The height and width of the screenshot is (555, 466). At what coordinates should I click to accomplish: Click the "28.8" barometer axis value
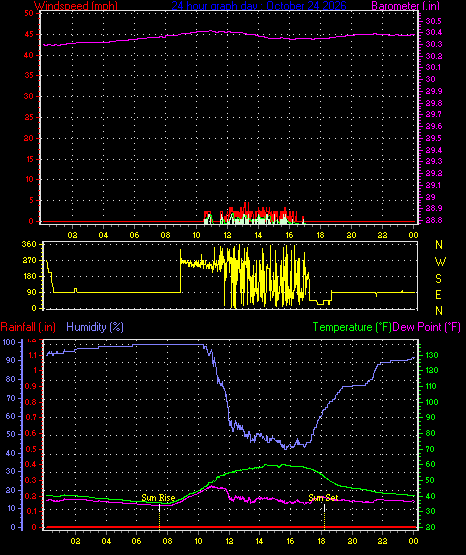point(433,220)
